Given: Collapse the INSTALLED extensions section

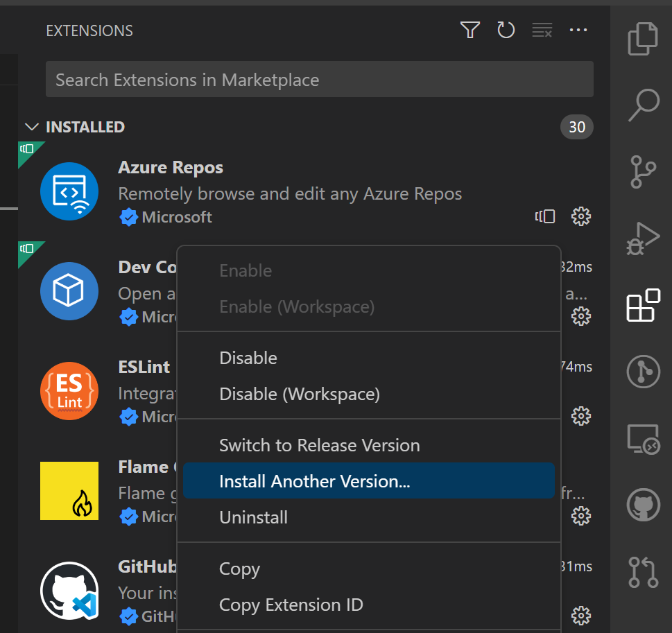Looking at the screenshot, I should click(x=32, y=127).
